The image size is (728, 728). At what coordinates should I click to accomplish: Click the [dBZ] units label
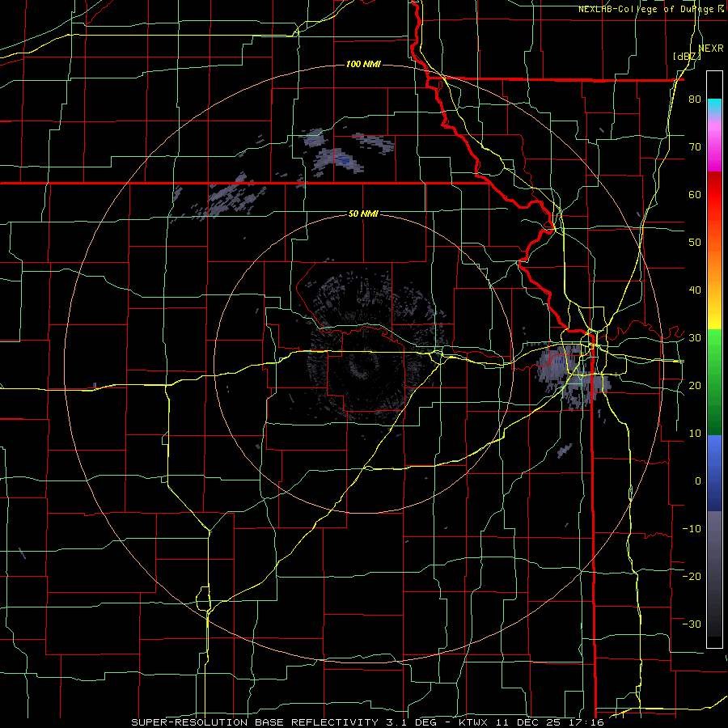(x=687, y=57)
